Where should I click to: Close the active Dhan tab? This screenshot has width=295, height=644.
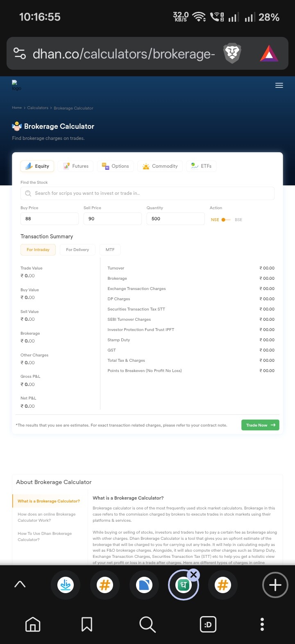(194, 575)
